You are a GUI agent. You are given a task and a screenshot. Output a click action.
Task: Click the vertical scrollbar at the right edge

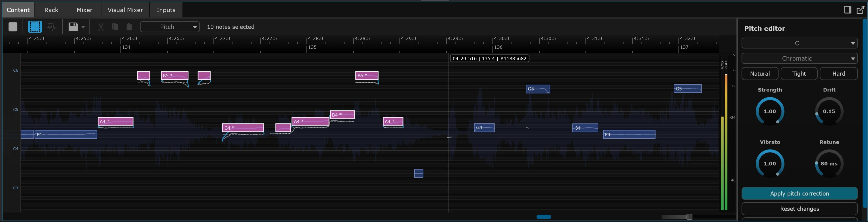click(x=865, y=113)
